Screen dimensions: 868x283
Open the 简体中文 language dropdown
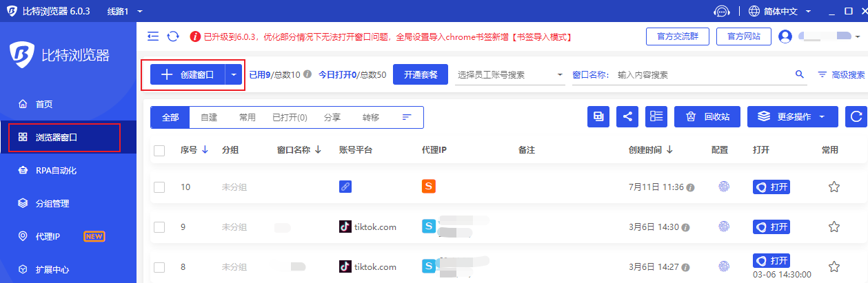click(x=779, y=12)
